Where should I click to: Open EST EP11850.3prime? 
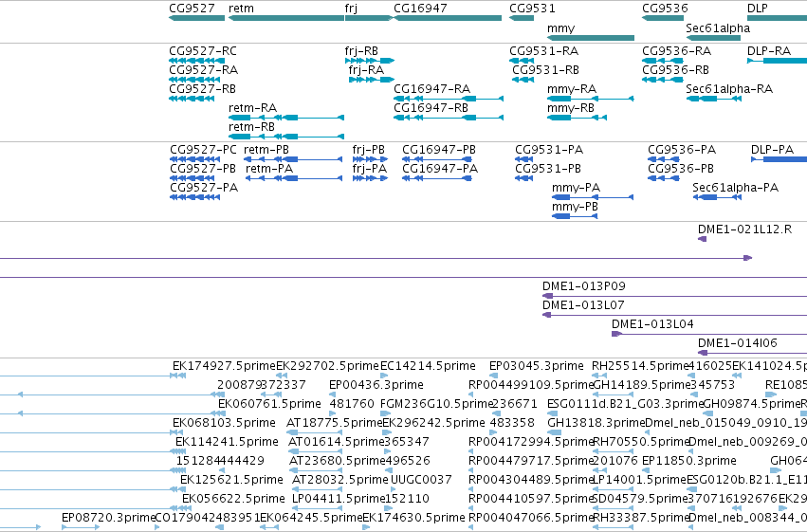689,462
